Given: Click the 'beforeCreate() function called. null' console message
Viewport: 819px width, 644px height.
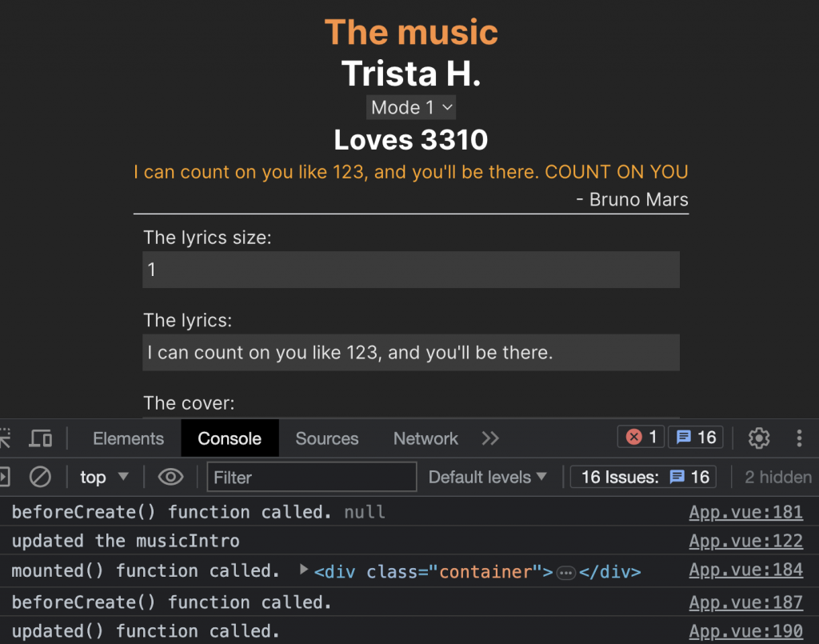Looking at the screenshot, I should (x=198, y=512).
